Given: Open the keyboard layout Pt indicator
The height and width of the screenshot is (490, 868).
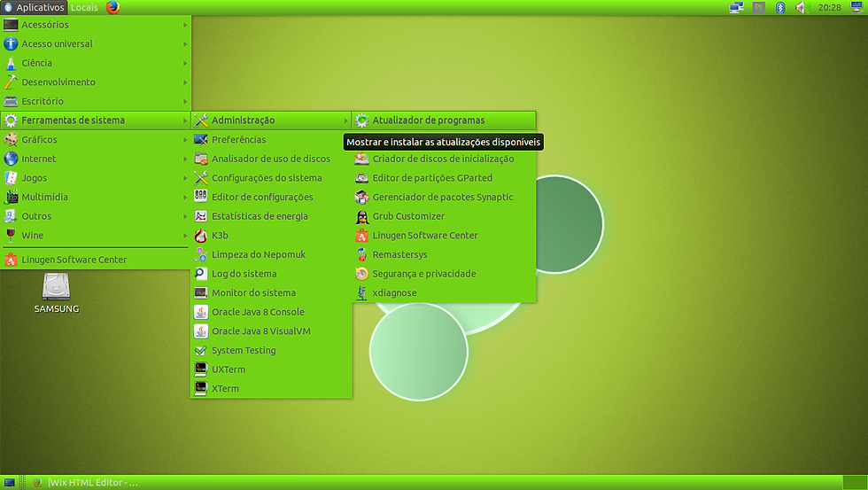Looking at the screenshot, I should [758, 7].
